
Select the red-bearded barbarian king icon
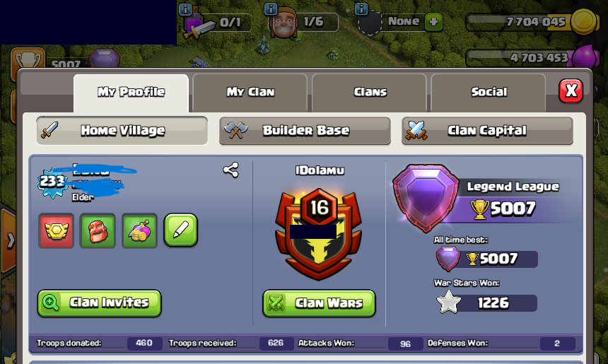[98, 230]
